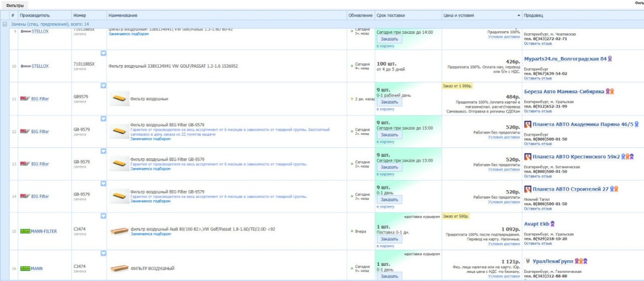Click Планета АВТО logo icon in Академика Парина row
The image size is (644, 281).
click(x=528, y=124)
